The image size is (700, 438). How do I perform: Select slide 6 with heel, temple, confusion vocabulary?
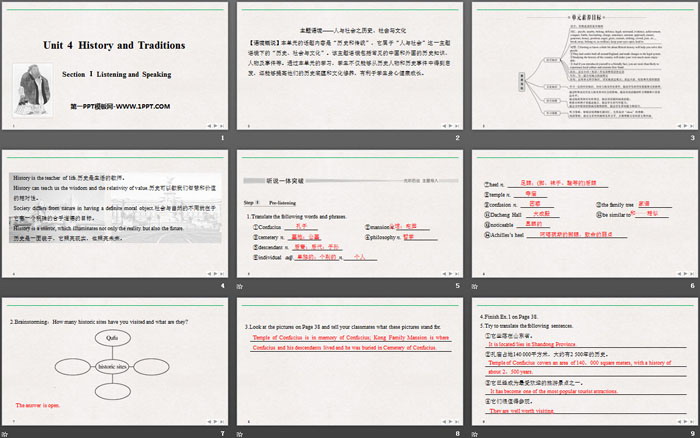coord(585,214)
